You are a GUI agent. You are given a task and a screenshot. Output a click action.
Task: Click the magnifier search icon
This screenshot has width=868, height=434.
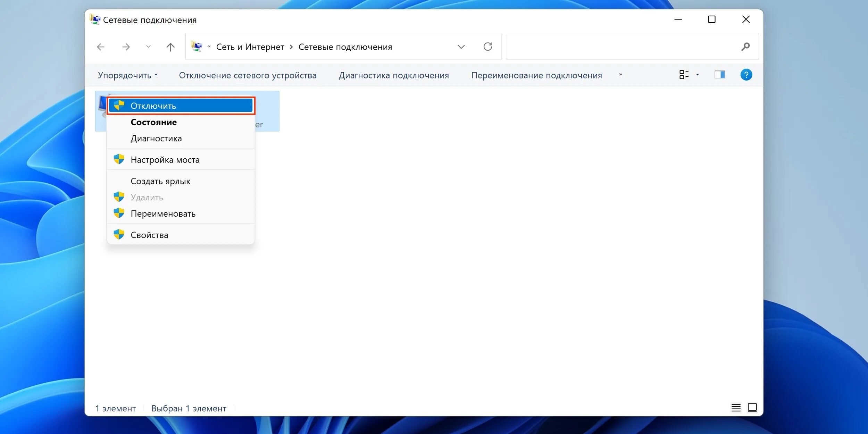745,47
